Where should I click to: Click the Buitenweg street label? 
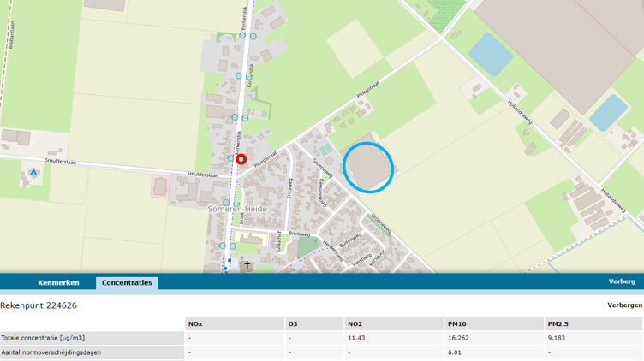[x=350, y=240]
